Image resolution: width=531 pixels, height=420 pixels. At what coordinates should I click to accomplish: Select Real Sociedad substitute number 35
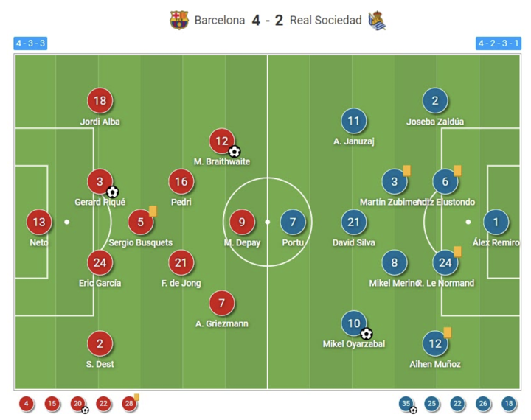pyautogui.click(x=406, y=403)
